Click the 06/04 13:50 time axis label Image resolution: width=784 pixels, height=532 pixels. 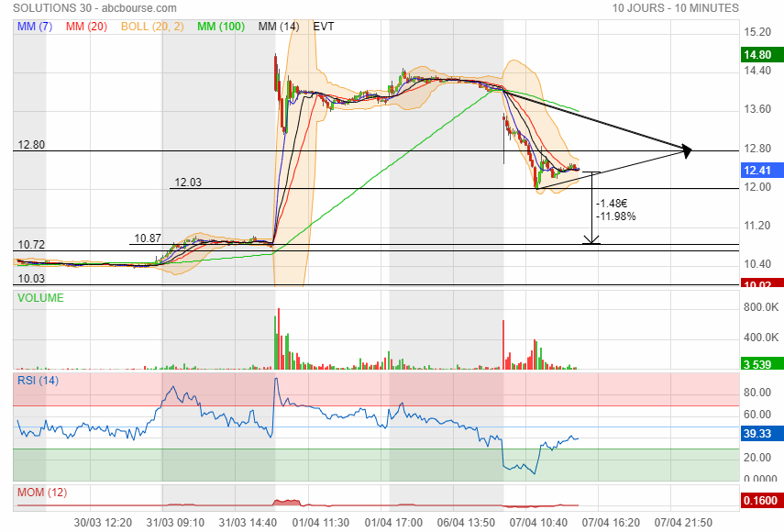coord(466,523)
